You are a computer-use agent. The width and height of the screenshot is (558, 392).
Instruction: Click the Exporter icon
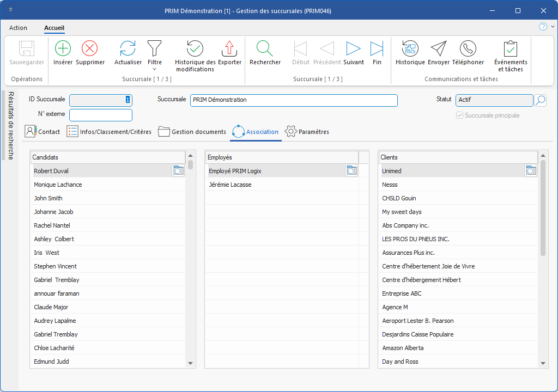coord(229,49)
